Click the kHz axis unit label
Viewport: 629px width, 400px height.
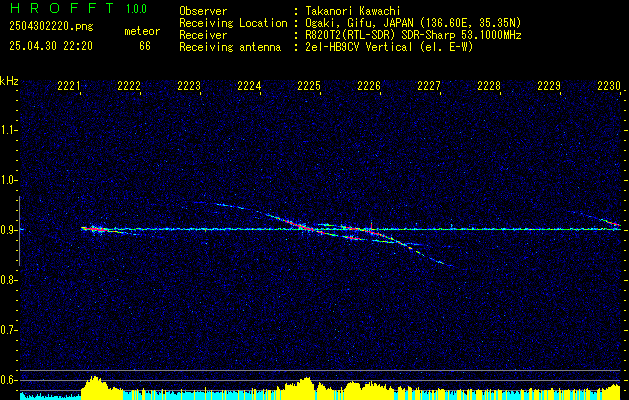[x=9, y=81]
